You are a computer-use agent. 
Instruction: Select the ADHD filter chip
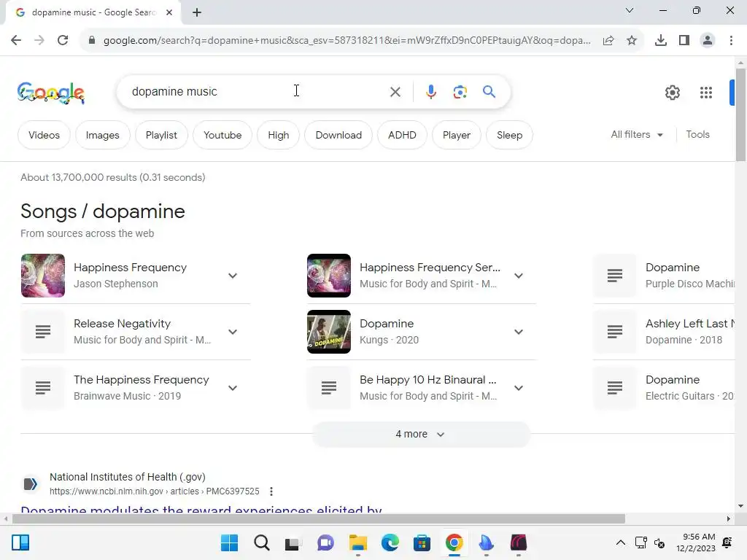tap(402, 135)
